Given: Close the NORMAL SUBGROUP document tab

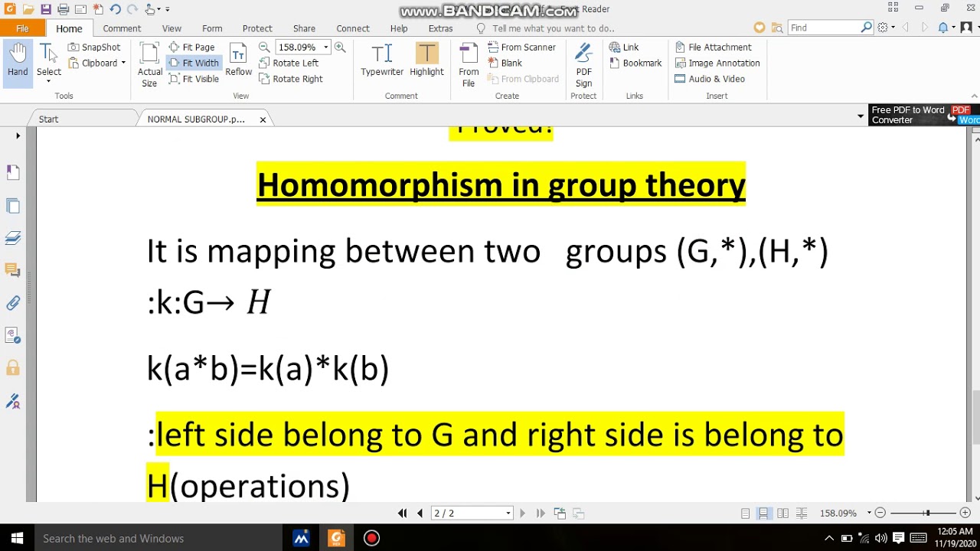Looking at the screenshot, I should (263, 119).
